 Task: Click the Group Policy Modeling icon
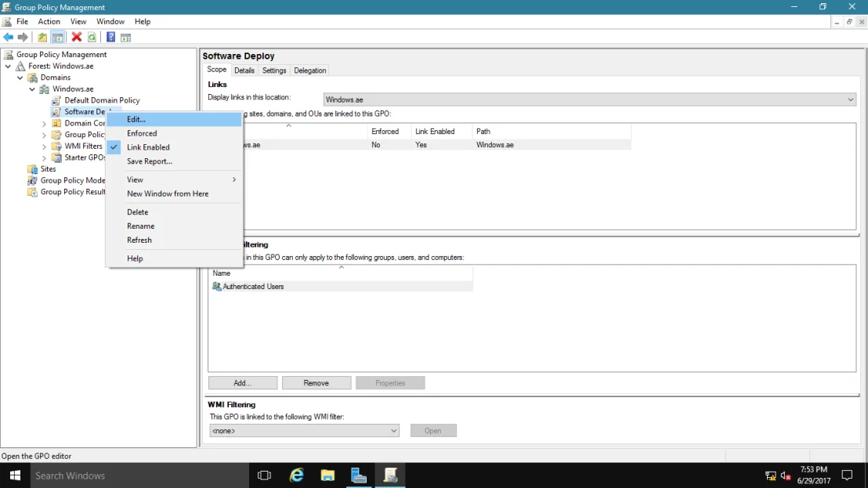(x=33, y=180)
